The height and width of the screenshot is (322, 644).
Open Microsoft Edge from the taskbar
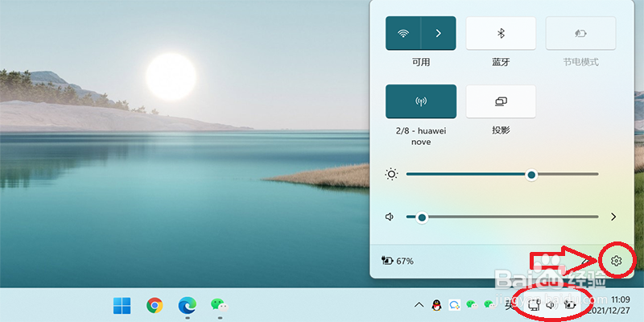pos(187,305)
